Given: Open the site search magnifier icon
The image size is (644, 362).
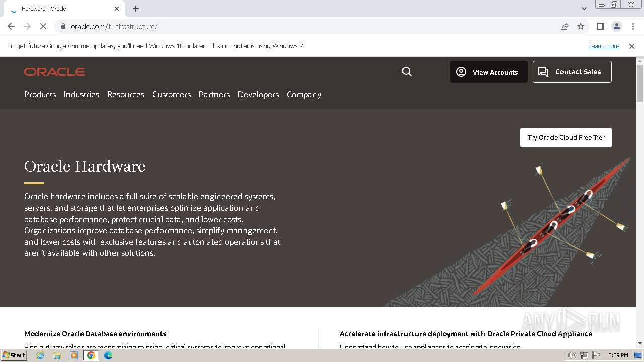Looking at the screenshot, I should 407,72.
